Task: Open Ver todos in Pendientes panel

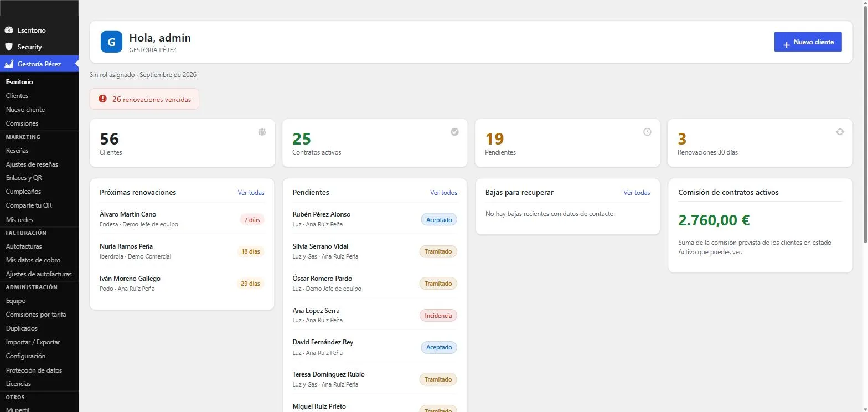Action: tap(443, 193)
